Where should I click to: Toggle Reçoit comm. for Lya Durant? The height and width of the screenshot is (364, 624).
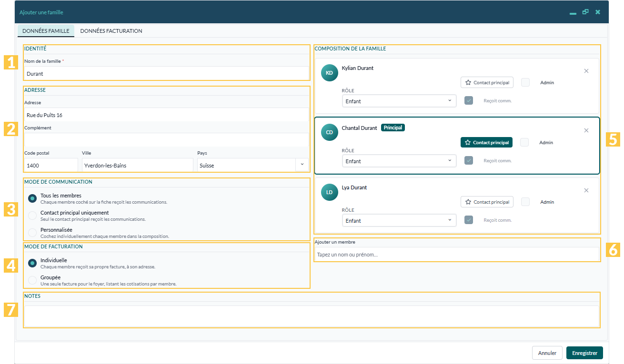click(469, 220)
